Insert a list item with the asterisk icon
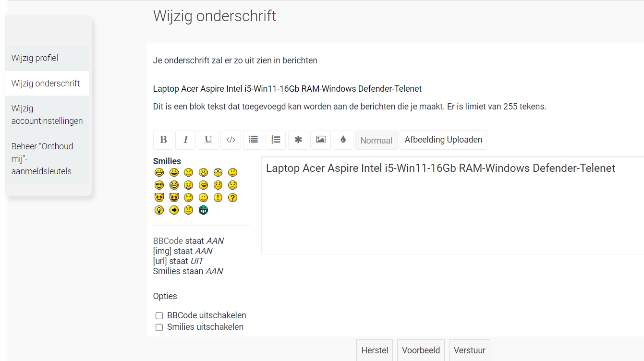 pos(298,140)
